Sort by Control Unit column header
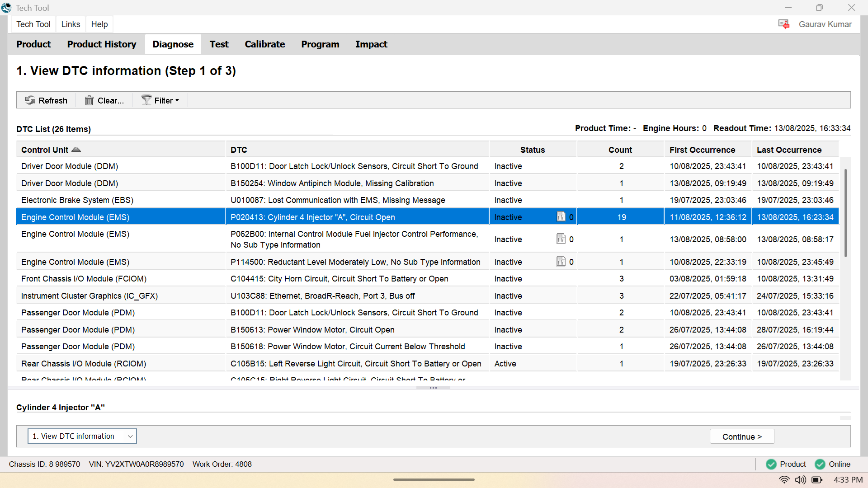The height and width of the screenshot is (488, 868). point(45,150)
